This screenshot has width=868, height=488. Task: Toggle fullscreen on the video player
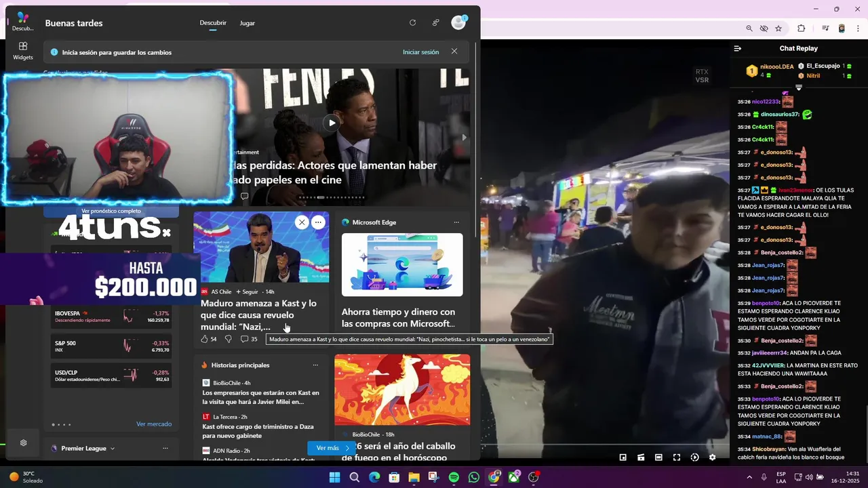677,457
